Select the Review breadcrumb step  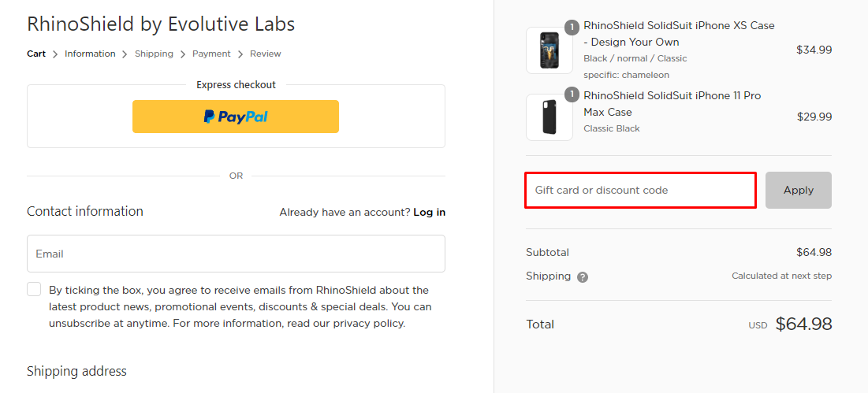click(x=266, y=54)
